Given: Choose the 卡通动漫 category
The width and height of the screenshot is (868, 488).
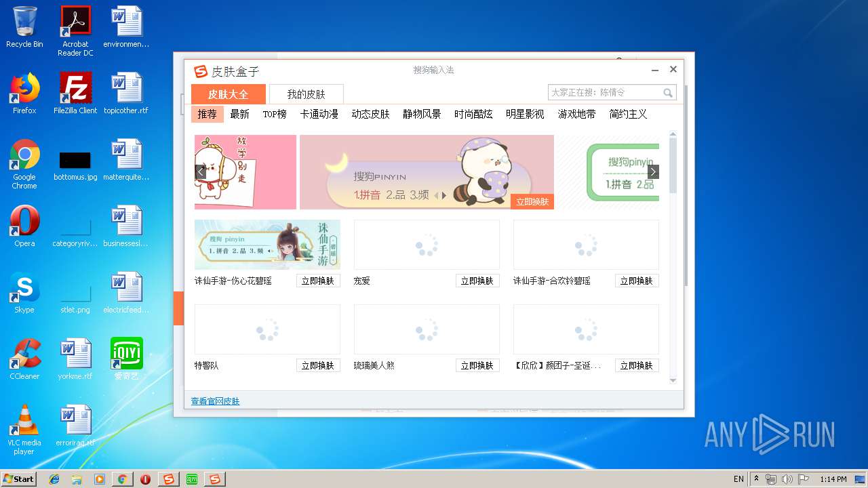Looking at the screenshot, I should point(319,114).
